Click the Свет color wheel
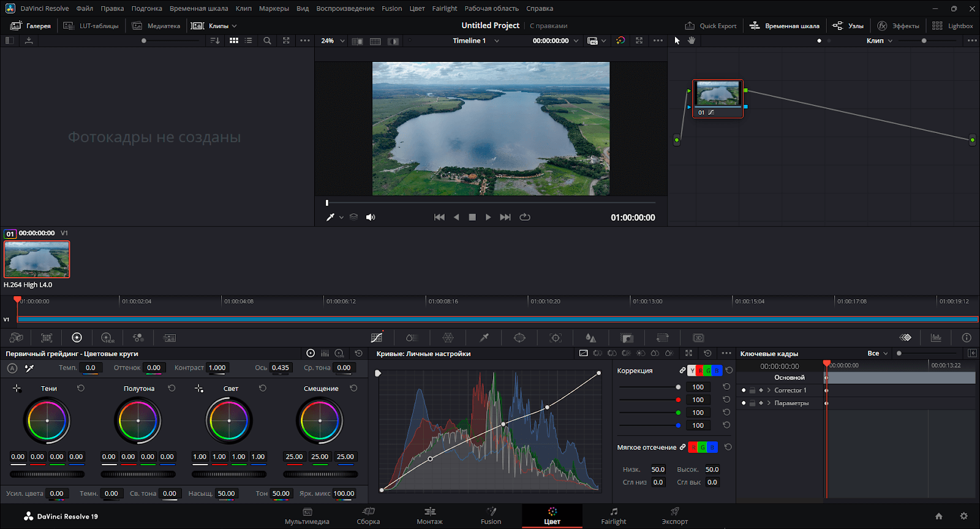980x529 pixels. click(x=229, y=421)
